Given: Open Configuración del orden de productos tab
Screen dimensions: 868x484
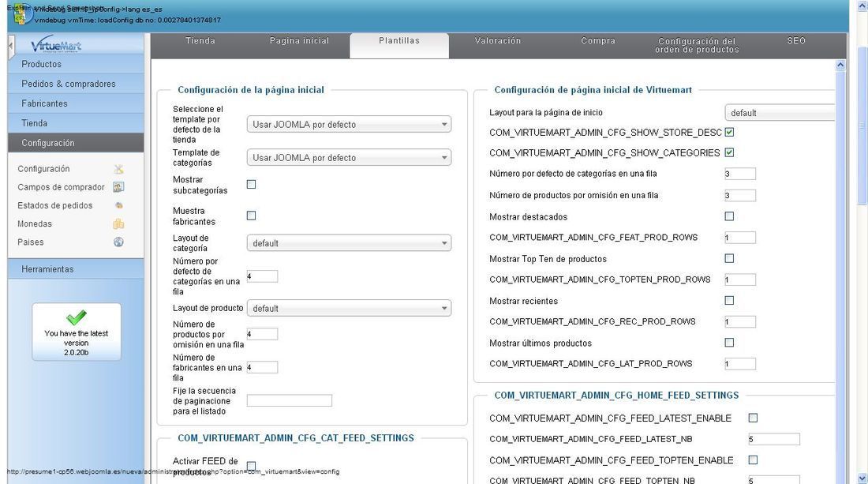Looking at the screenshot, I should point(697,46).
